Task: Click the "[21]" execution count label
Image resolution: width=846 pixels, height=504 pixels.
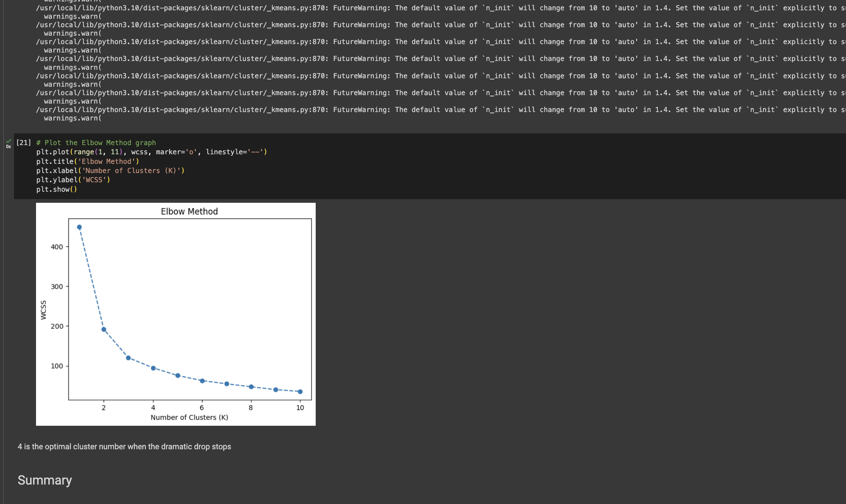Action: coord(24,143)
